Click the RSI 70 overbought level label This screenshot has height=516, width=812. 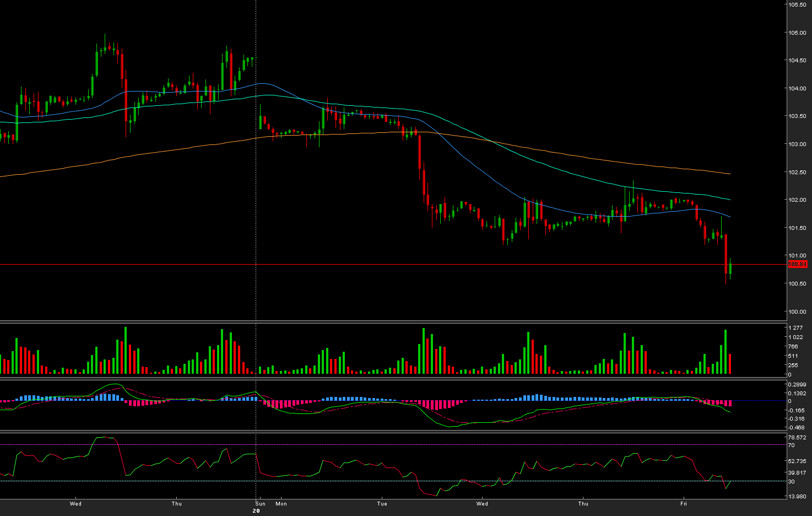coord(792,445)
